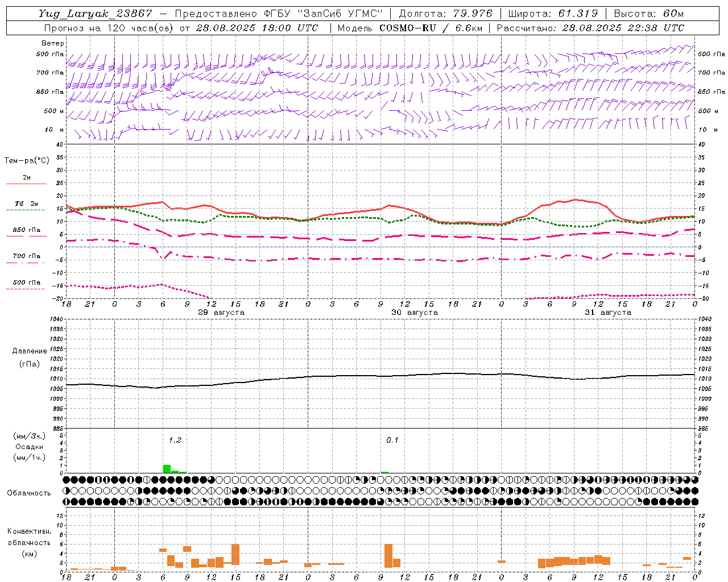
Task: Click the tall orange convective bar on 30 августа
Action: point(388,556)
